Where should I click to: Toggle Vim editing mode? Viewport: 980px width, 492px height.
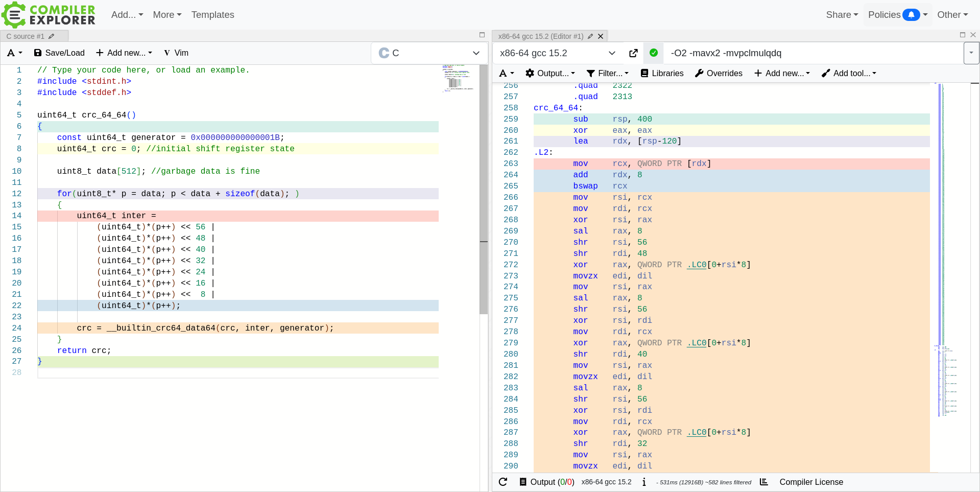(176, 53)
